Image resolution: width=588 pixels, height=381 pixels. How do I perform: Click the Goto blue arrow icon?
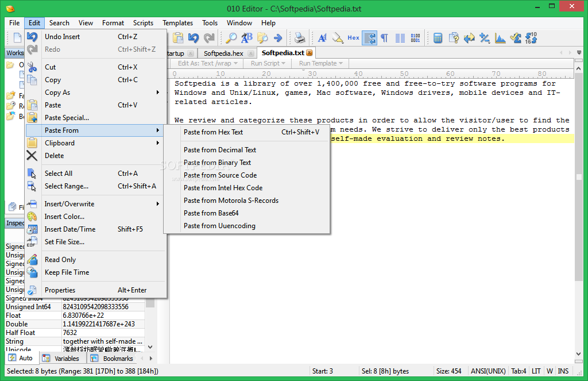point(278,38)
